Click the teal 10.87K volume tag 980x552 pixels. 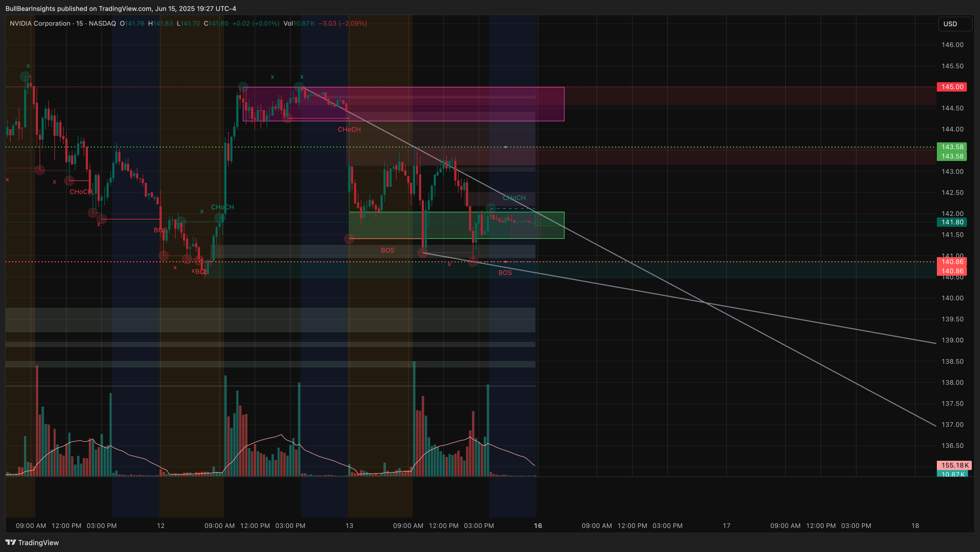pyautogui.click(x=952, y=474)
